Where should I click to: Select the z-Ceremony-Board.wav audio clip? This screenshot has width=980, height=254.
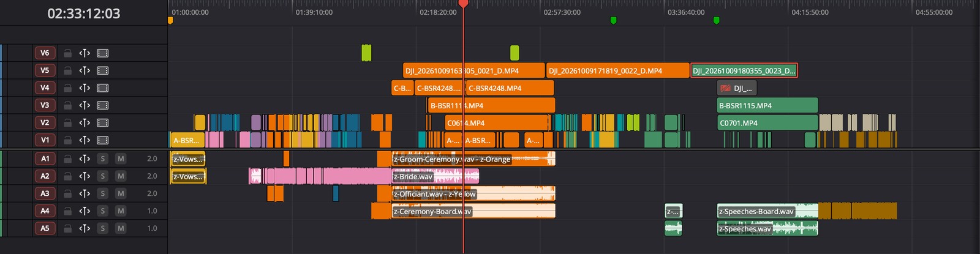click(473, 212)
